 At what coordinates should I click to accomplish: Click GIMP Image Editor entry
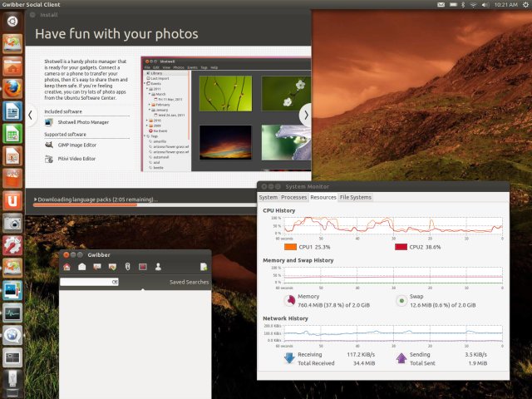(x=71, y=145)
